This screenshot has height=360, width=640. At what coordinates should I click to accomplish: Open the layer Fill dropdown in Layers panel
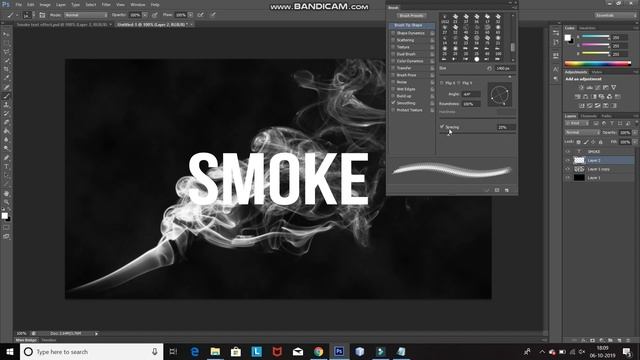(x=635, y=142)
